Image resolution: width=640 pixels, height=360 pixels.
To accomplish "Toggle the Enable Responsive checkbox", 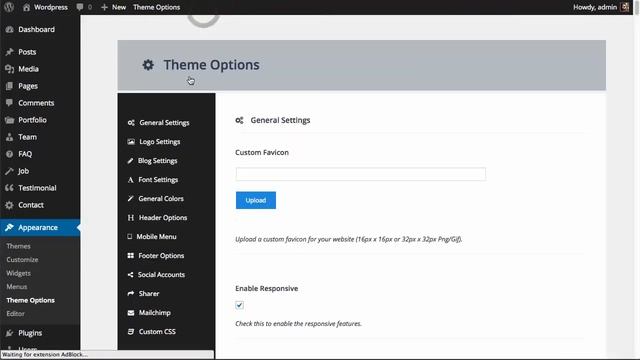I will tap(240, 305).
